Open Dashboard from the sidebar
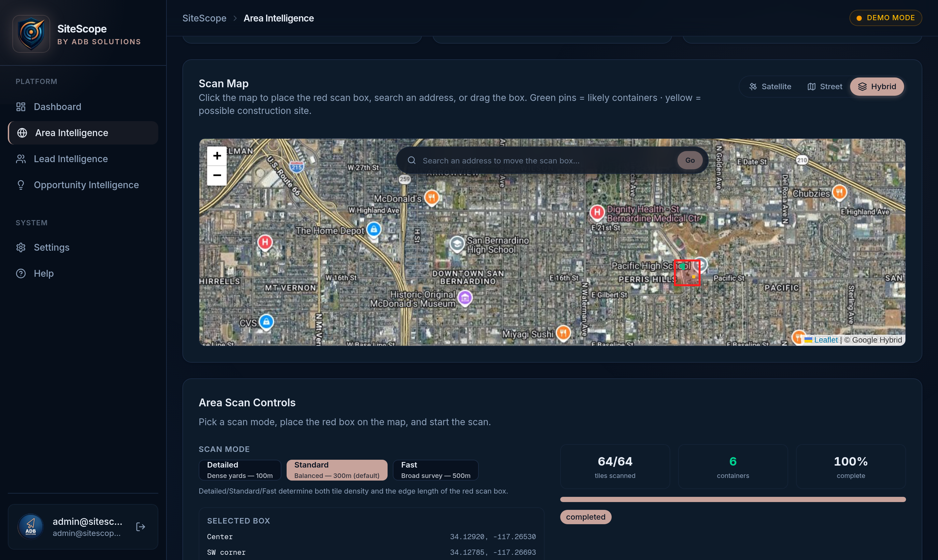 point(83,107)
